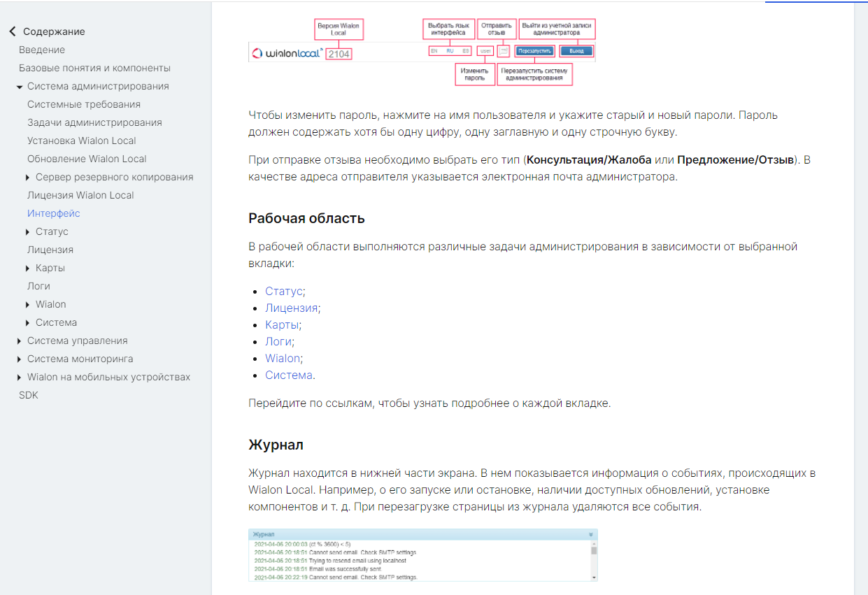Go to the SDK sidebar entry
The height and width of the screenshot is (595, 868).
point(29,395)
